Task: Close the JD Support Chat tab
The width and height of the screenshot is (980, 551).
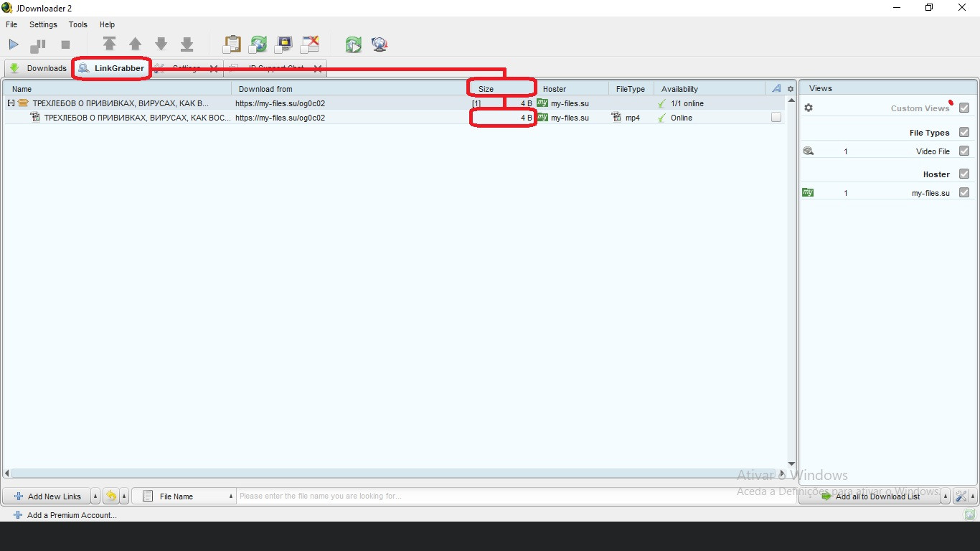Action: click(x=317, y=68)
